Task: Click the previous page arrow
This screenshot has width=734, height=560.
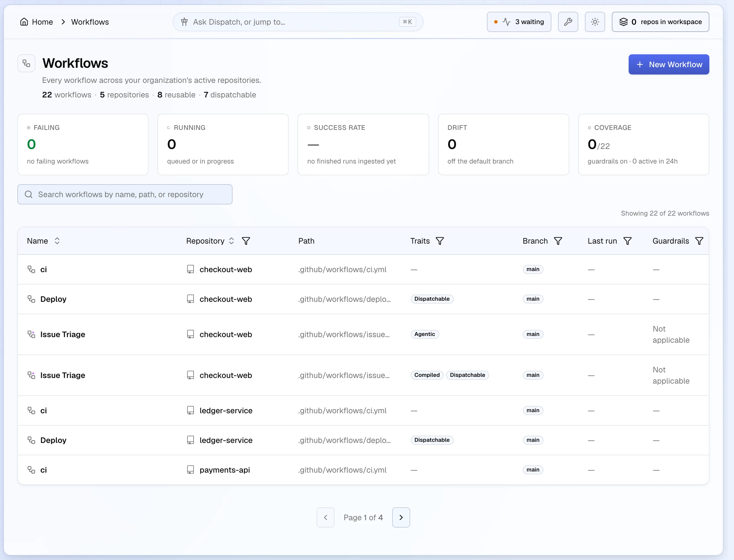Action: pyautogui.click(x=326, y=517)
